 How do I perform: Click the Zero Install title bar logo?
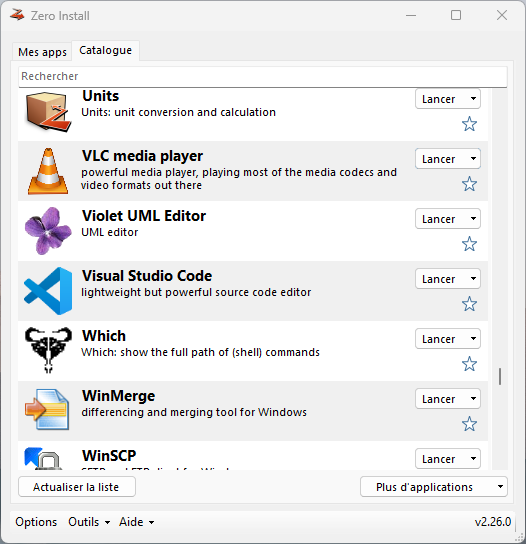pos(17,15)
